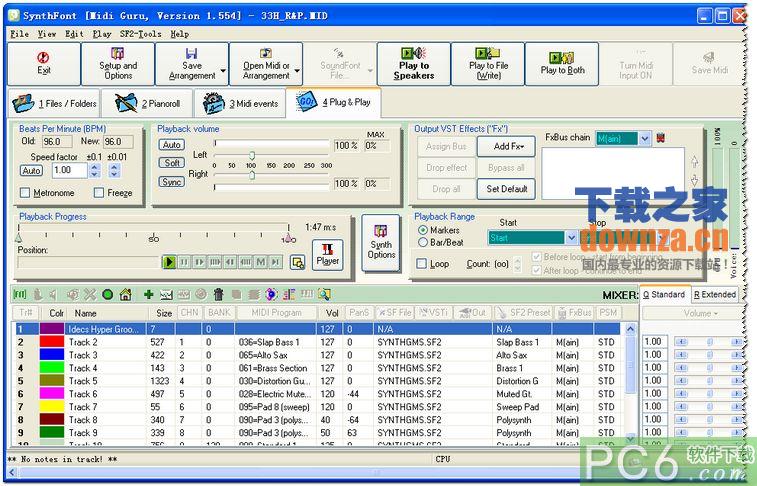
Task: Click the purple circular icon in track toolbar
Action: [272, 294]
